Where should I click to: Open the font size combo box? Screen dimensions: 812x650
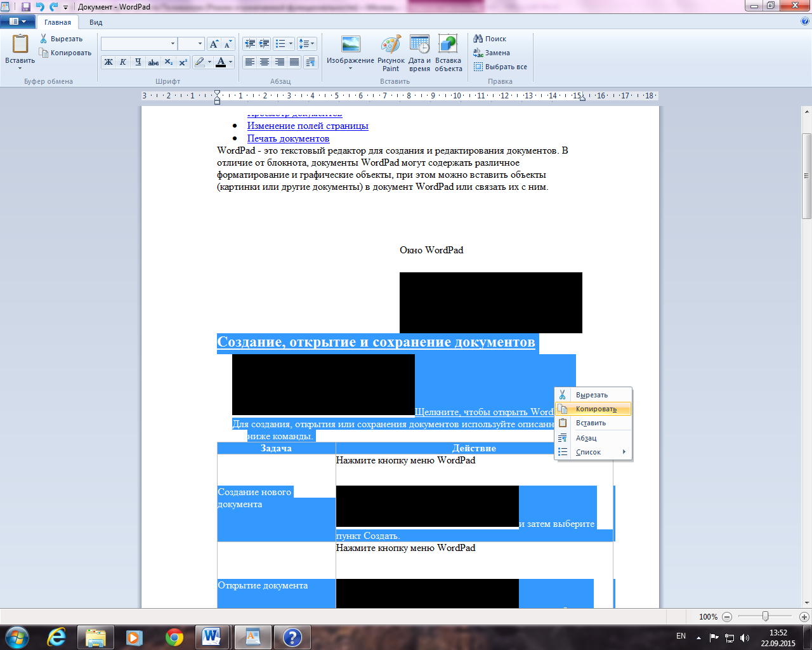pos(191,44)
